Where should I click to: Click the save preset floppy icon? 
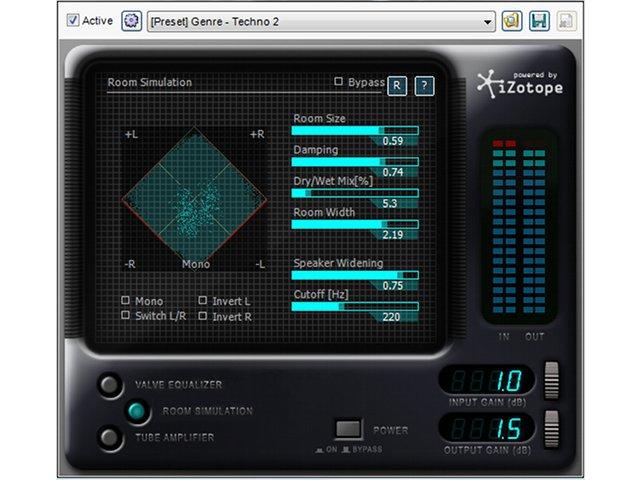pos(539,21)
